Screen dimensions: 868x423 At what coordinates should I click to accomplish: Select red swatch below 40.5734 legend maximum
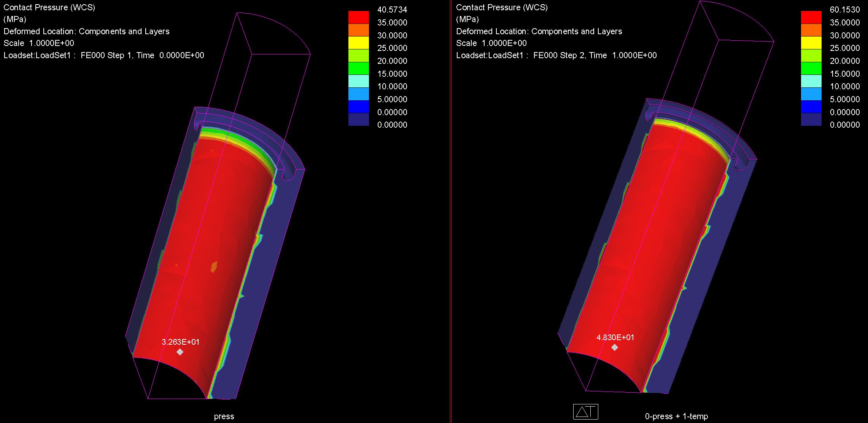pos(358,17)
